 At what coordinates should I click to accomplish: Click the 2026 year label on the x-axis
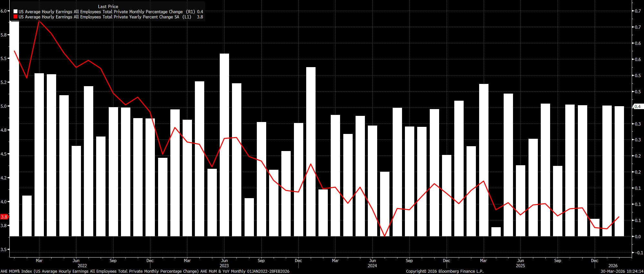click(x=613, y=266)
